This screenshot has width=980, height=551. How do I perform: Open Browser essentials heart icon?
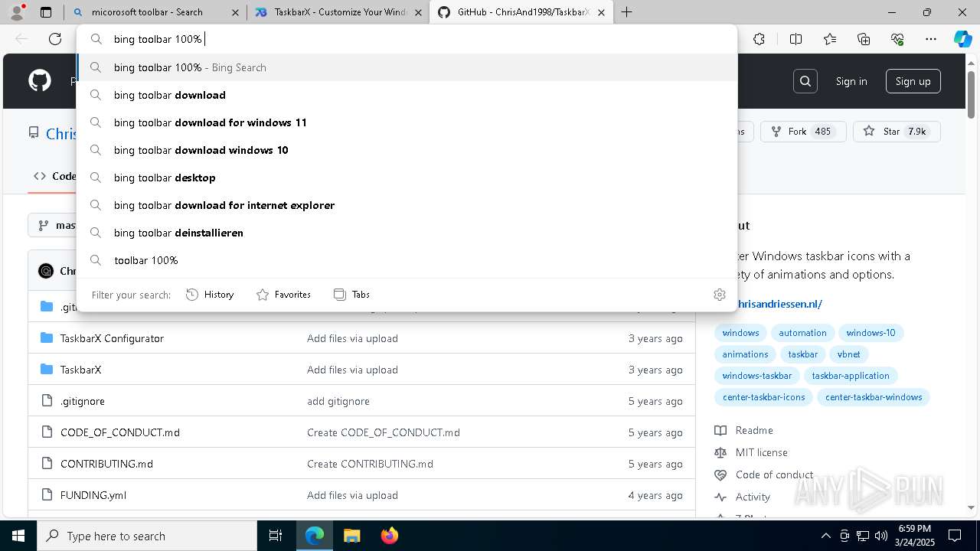897,39
